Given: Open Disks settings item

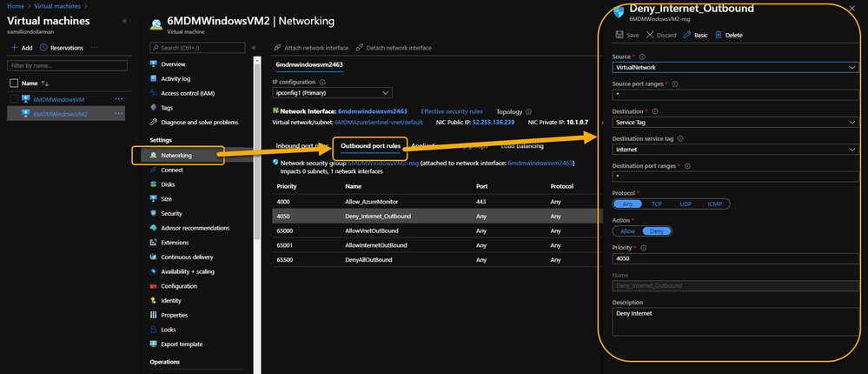Looking at the screenshot, I should coord(168,184).
